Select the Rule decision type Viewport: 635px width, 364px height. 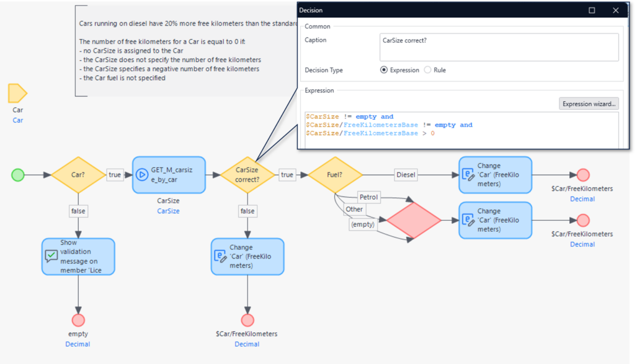pos(428,70)
